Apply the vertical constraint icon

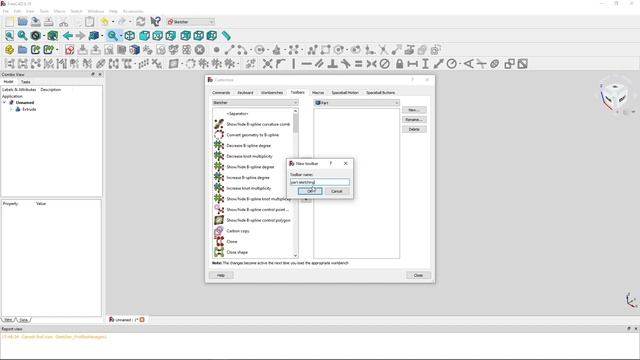coord(293,64)
